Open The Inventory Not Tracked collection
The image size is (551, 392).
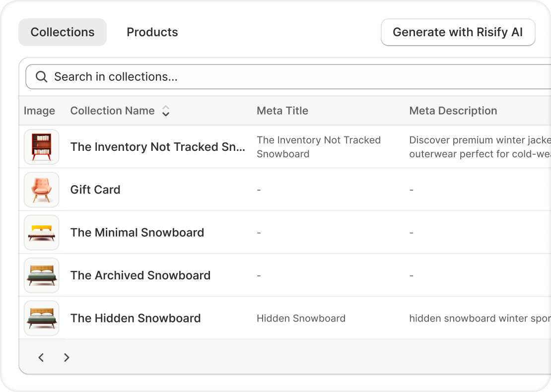click(x=157, y=147)
